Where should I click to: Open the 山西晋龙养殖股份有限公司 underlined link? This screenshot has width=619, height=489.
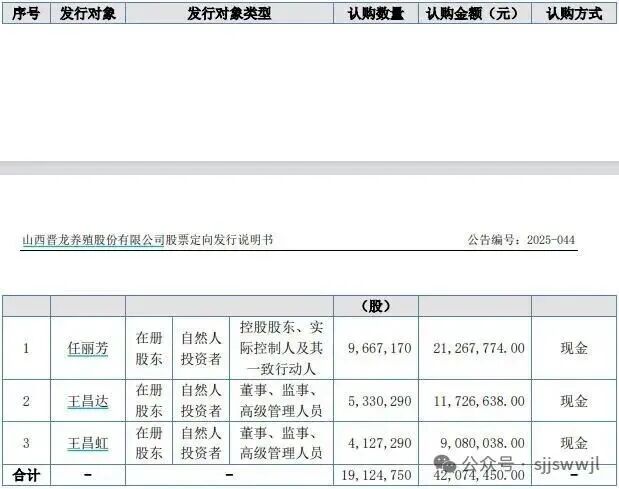pos(93,241)
